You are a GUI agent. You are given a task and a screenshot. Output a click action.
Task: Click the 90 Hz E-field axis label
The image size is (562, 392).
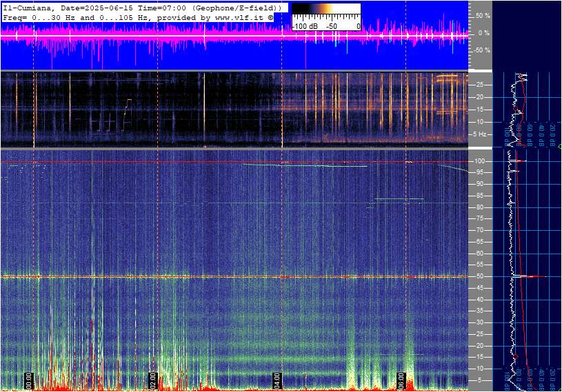click(479, 184)
